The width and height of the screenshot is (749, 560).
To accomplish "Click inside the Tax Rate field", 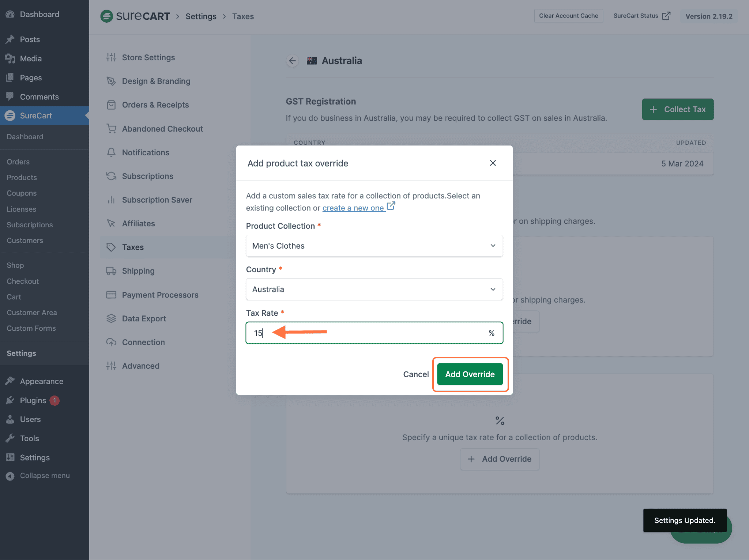I will (x=366, y=333).
